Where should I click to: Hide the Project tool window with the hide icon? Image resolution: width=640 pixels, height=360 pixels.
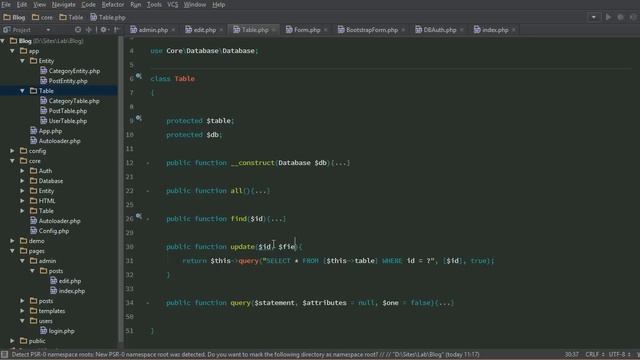(117, 30)
